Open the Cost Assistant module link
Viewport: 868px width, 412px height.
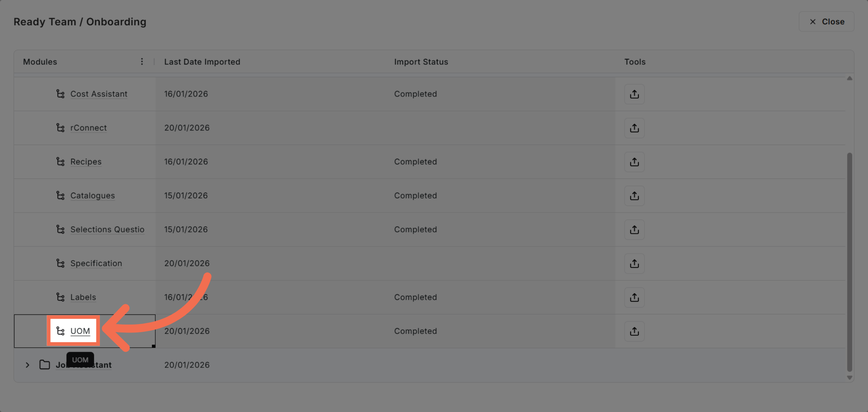[99, 94]
